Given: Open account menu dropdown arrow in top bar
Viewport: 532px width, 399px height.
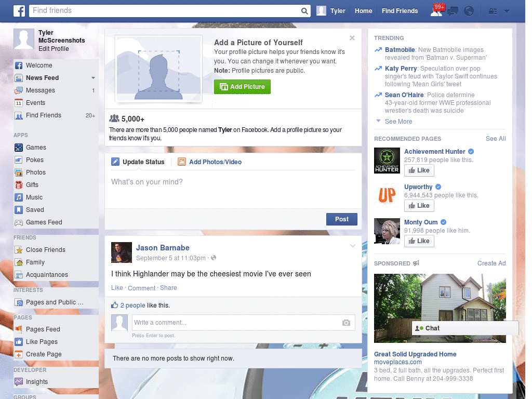Looking at the screenshot, I should (x=507, y=11).
